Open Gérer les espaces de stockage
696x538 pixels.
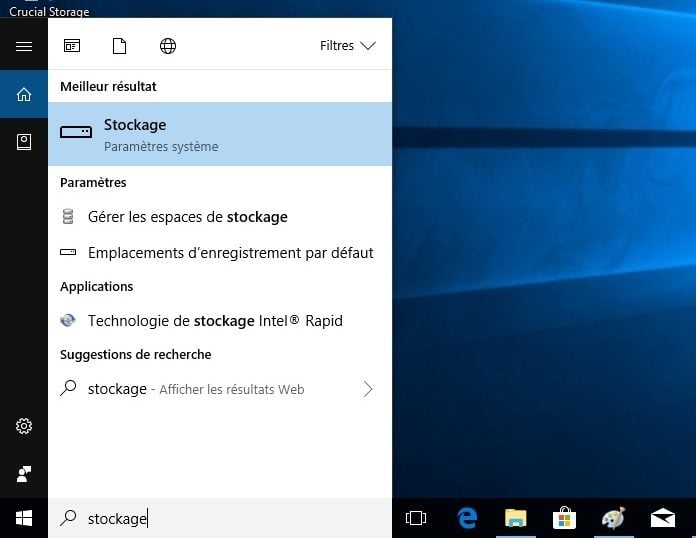pyautogui.click(x=220, y=217)
